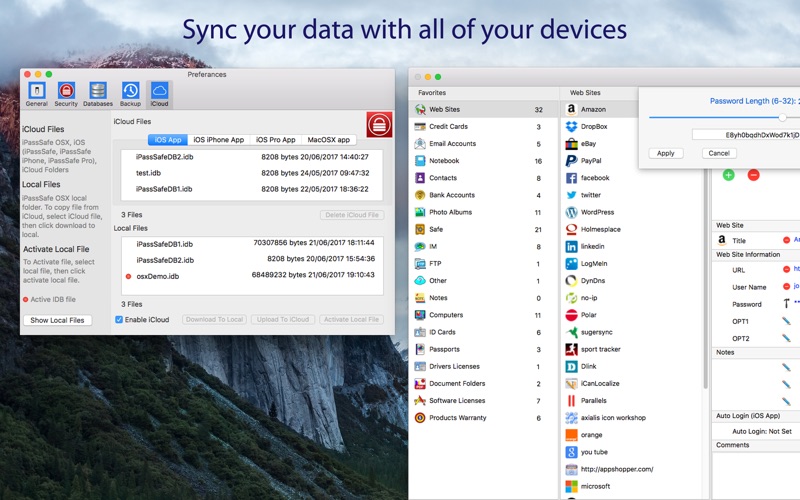
Task: Open the WordPress web site entry
Action: pos(632,212)
